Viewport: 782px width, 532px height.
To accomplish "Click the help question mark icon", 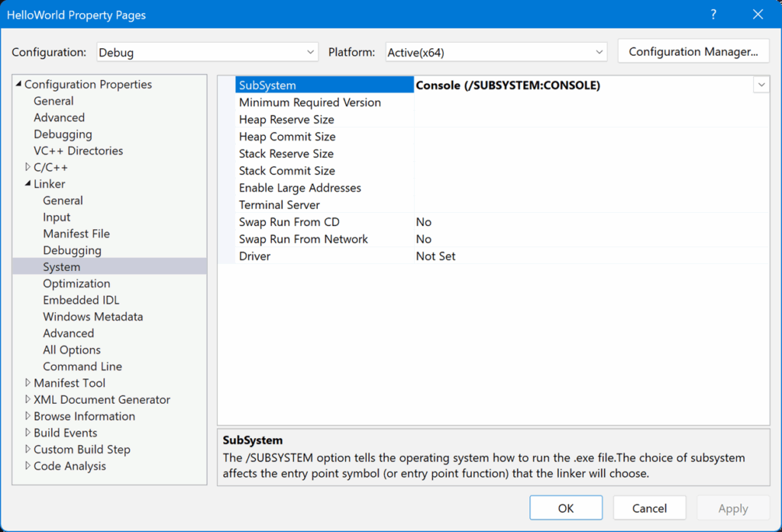I will (713, 15).
